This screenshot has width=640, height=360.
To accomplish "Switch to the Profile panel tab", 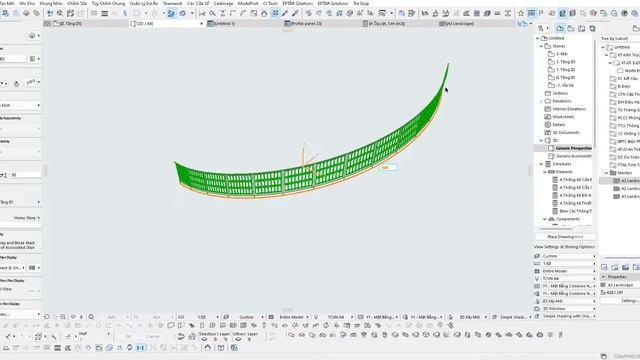I will 322,24.
